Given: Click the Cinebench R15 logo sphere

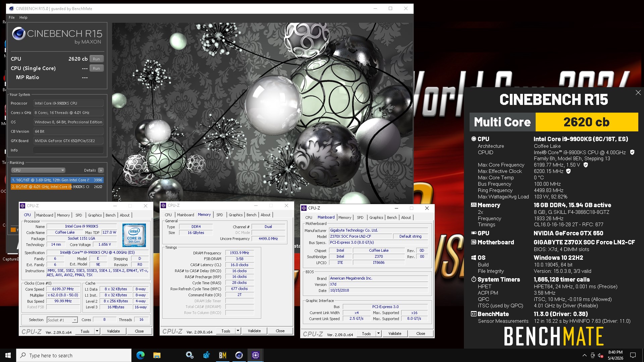Looking at the screenshot, I should 19,34.
